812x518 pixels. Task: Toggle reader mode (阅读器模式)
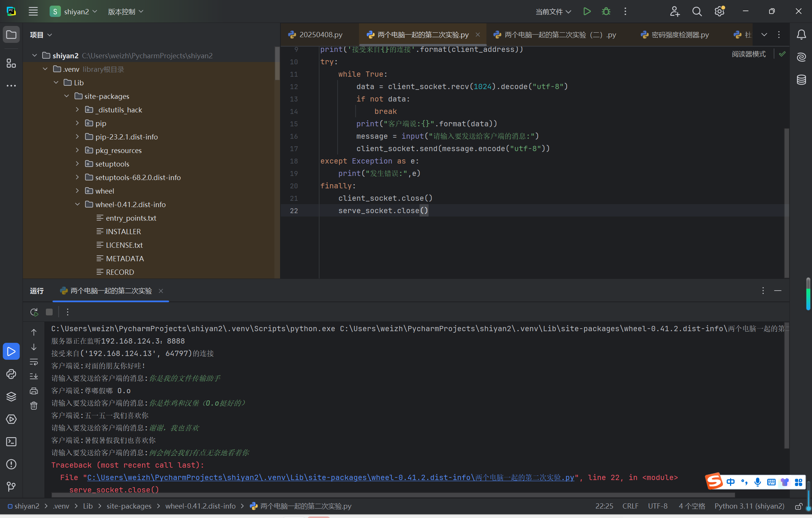pos(748,54)
